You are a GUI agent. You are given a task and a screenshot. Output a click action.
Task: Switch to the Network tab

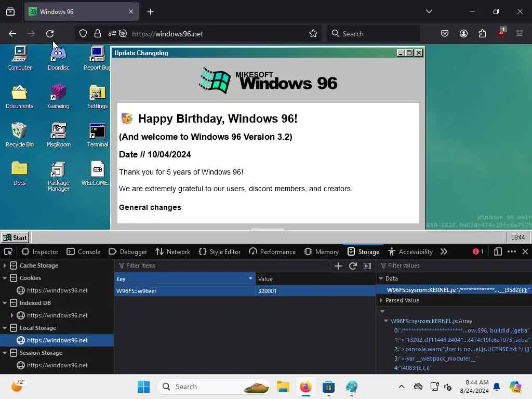click(x=172, y=252)
